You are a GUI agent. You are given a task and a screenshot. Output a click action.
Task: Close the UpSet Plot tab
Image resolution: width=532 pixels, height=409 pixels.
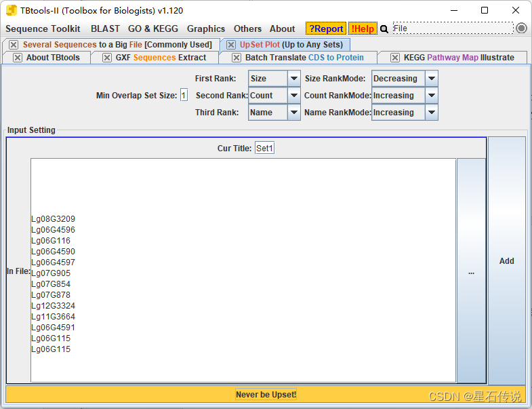(x=231, y=45)
